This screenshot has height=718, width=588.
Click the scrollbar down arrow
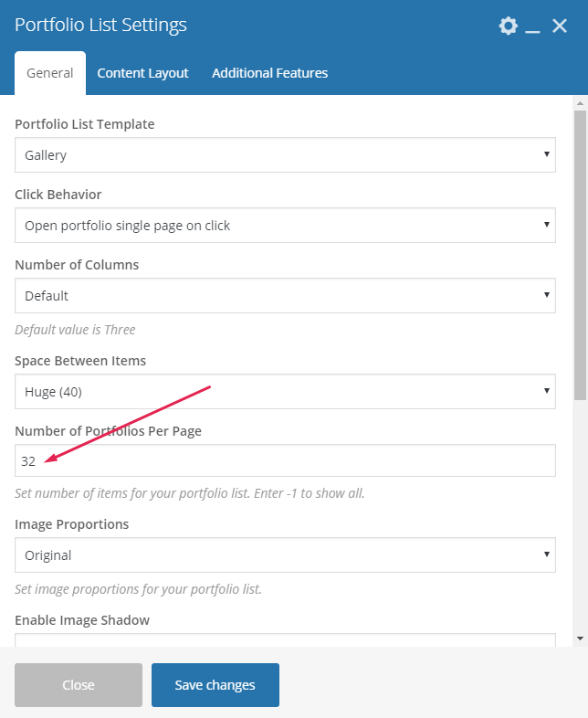coord(580,638)
